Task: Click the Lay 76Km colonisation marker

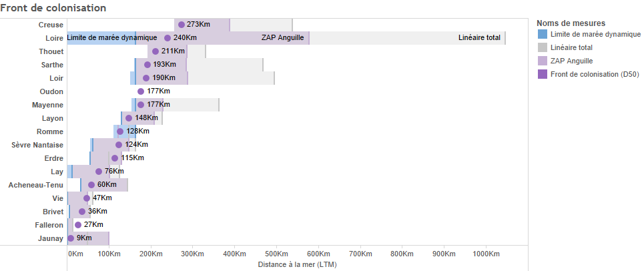Action: click(99, 172)
